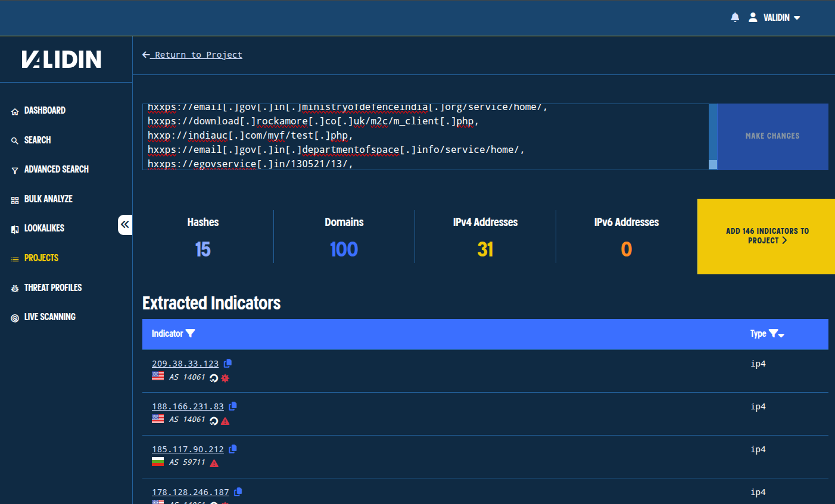Click the US flag for 188.166.231.83
835x504 pixels.
(158, 419)
